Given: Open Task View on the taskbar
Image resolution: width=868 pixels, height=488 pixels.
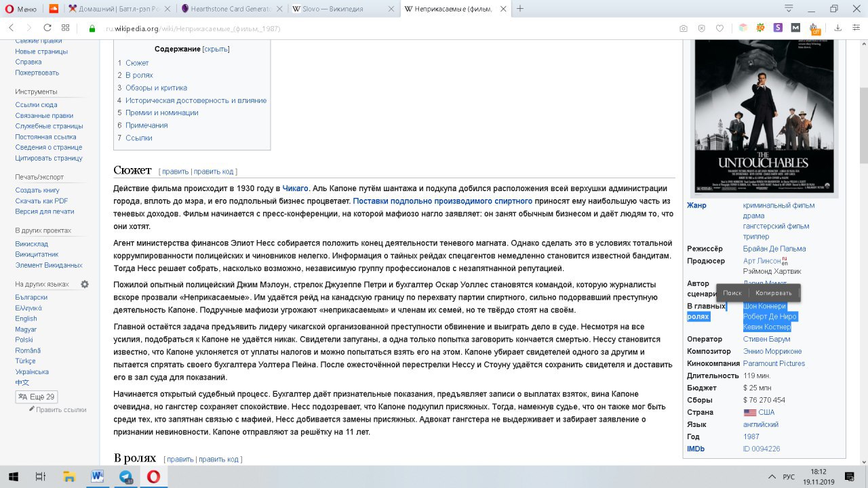Looking at the screenshot, I should click(x=40, y=476).
